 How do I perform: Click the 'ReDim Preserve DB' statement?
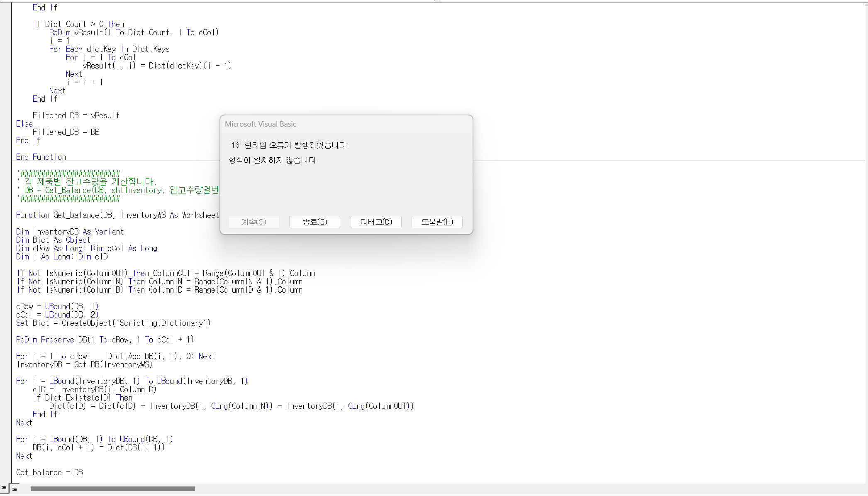point(105,340)
